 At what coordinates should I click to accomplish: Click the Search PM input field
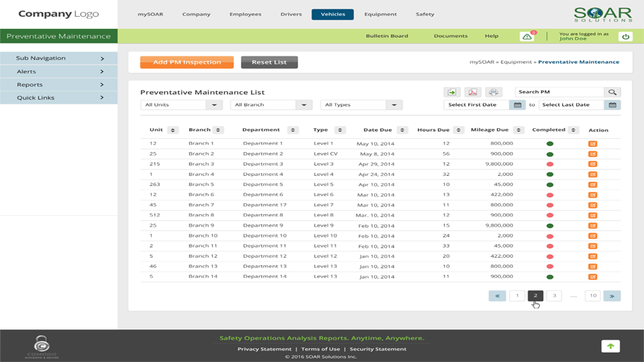tap(559, 92)
